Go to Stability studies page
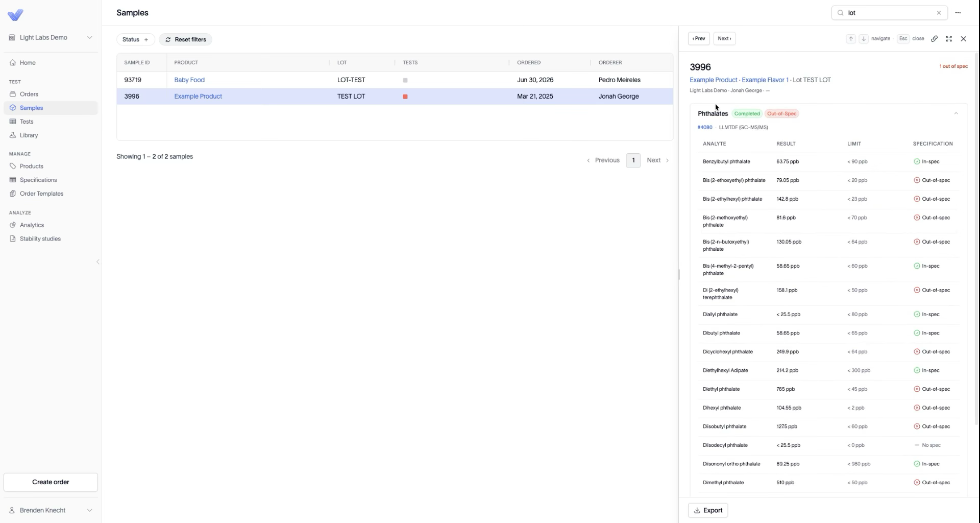The image size is (980, 523). [40, 239]
